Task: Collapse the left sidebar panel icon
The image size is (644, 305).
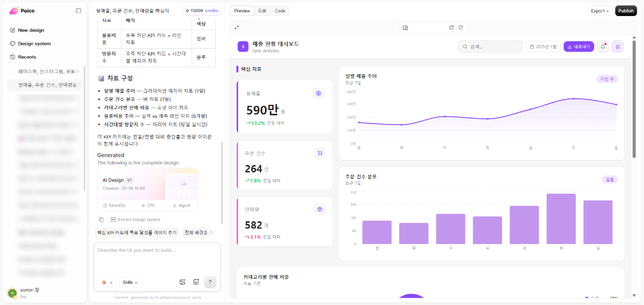Action: pyautogui.click(x=78, y=10)
